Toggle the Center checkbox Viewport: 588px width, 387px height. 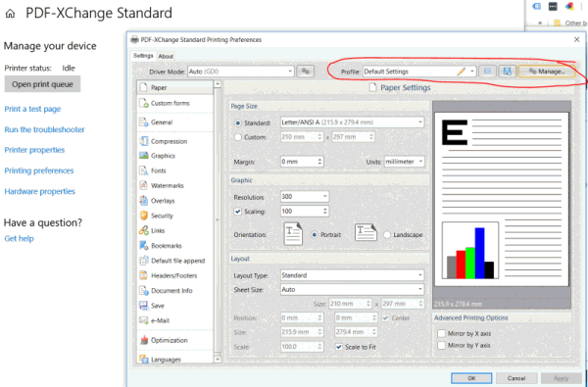click(385, 318)
